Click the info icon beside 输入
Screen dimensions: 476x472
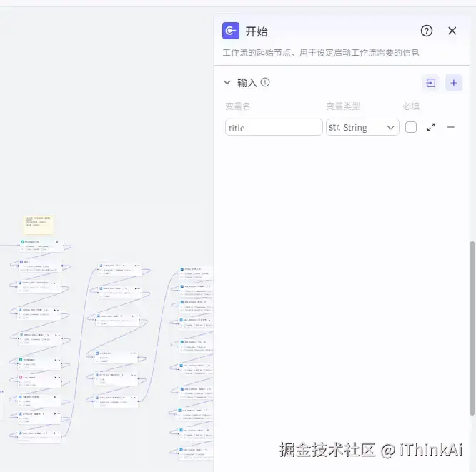coord(265,82)
